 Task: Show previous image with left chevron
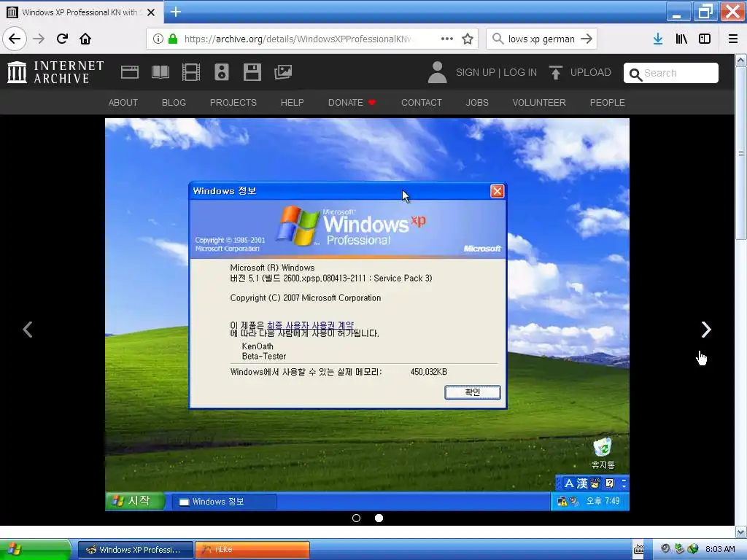[x=28, y=329]
